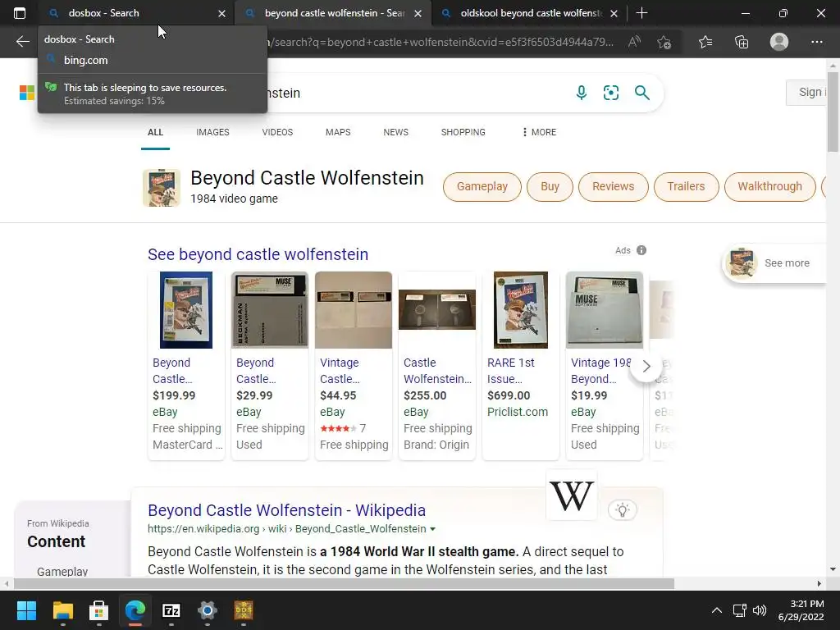Open the settings gear app in the taskbar
840x630 pixels.
pyautogui.click(x=208, y=610)
